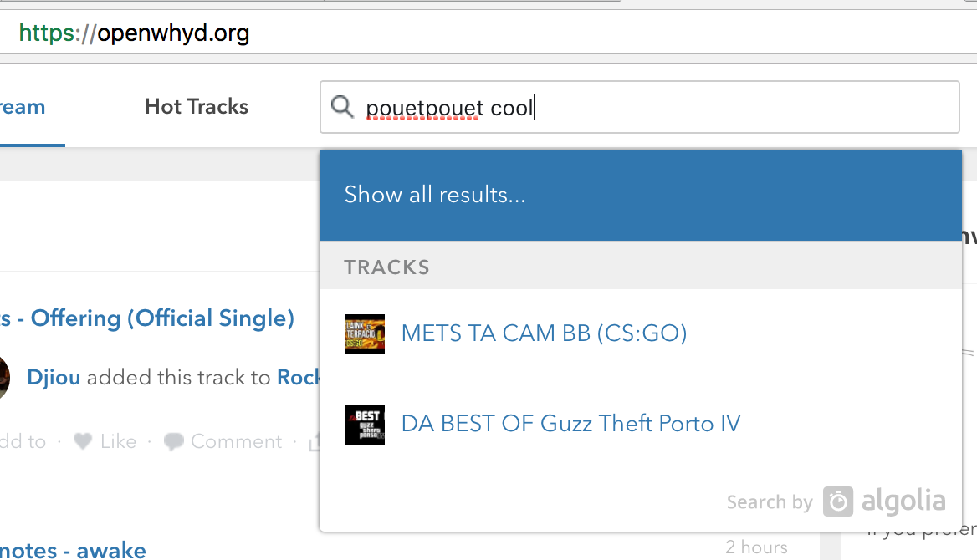Open track DA BEST OF Guzz Theft Porto IV

(x=571, y=424)
